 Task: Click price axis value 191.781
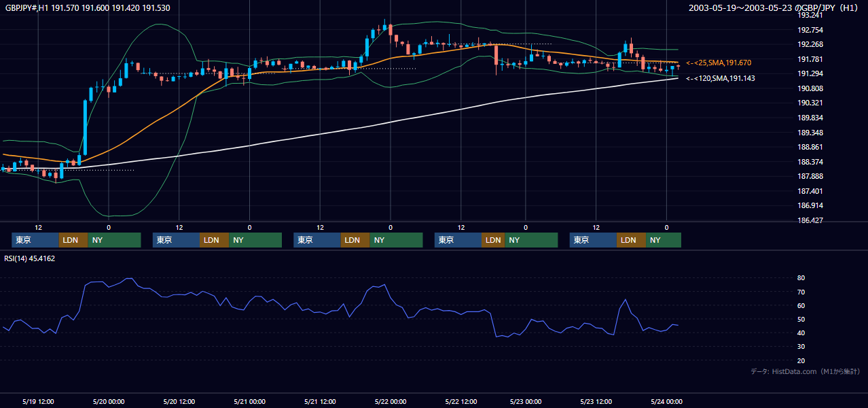coord(810,59)
